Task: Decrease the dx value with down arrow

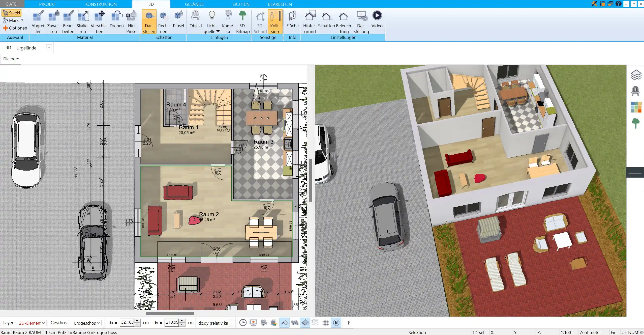Action: click(x=137, y=324)
